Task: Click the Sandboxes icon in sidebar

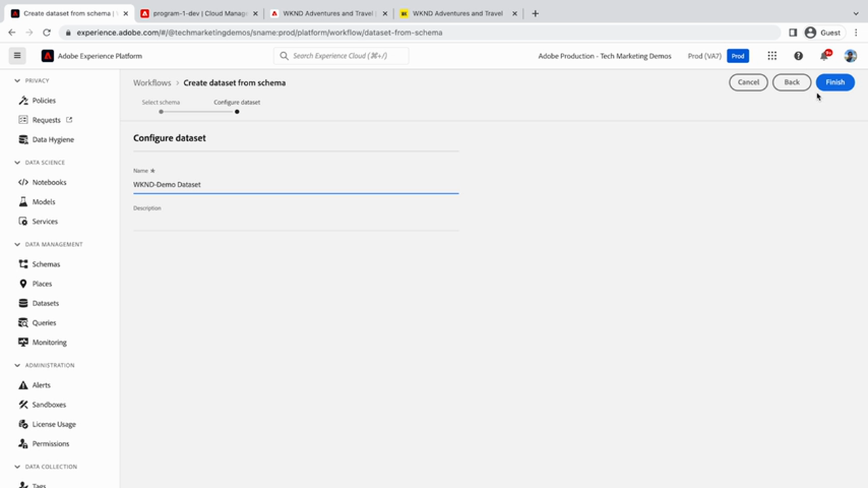Action: click(x=23, y=405)
